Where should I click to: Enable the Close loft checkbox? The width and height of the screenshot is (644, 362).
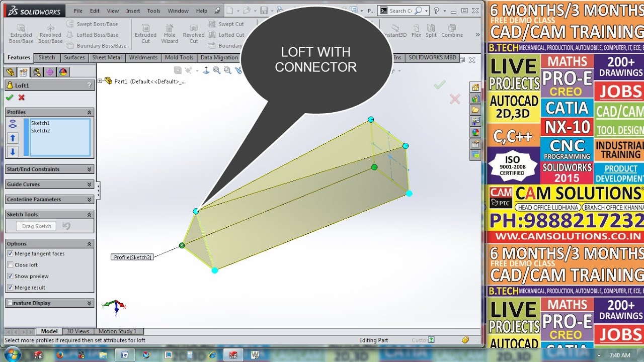tap(10, 265)
